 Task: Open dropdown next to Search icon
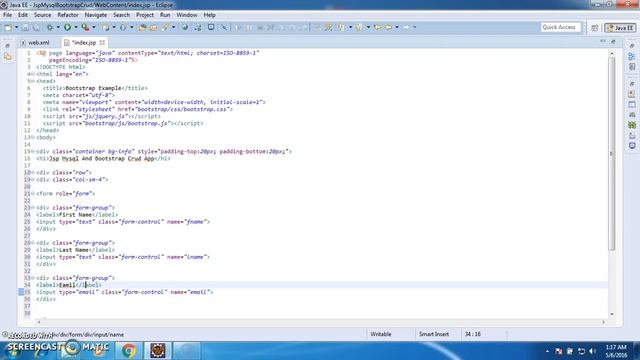[x=173, y=27]
